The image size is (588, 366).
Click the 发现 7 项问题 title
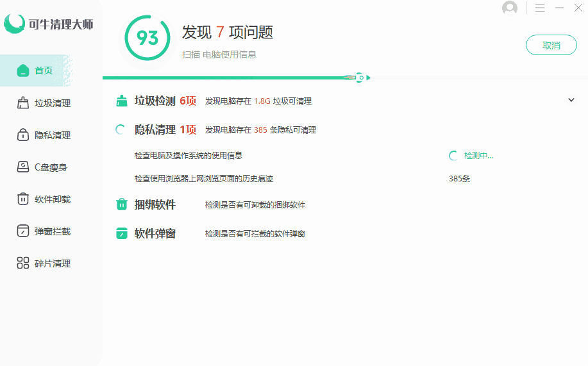228,32
